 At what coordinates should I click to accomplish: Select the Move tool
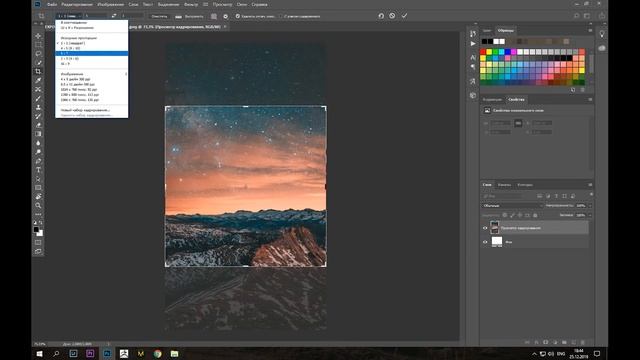38,36
